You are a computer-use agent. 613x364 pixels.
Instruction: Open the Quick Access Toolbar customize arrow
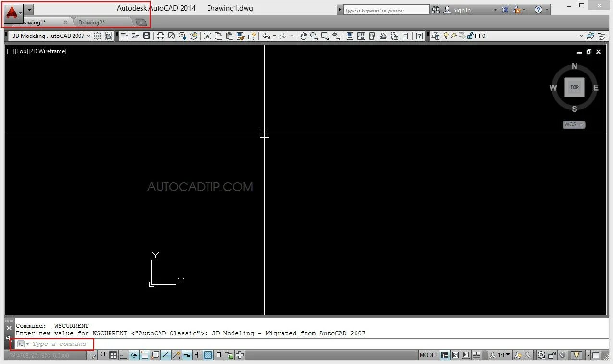pyautogui.click(x=29, y=9)
